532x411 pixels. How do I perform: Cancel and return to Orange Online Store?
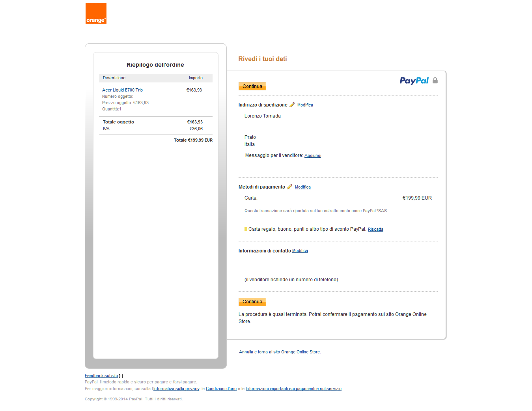tap(280, 352)
